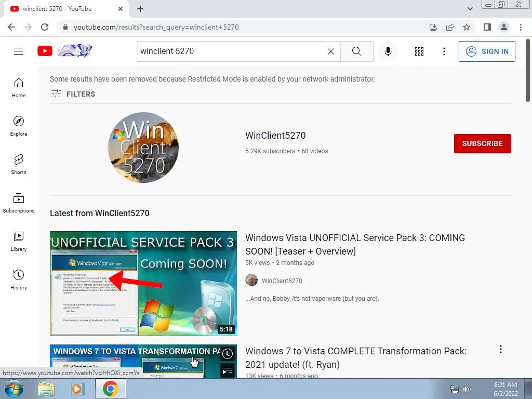Open Library in the sidebar

(19, 241)
